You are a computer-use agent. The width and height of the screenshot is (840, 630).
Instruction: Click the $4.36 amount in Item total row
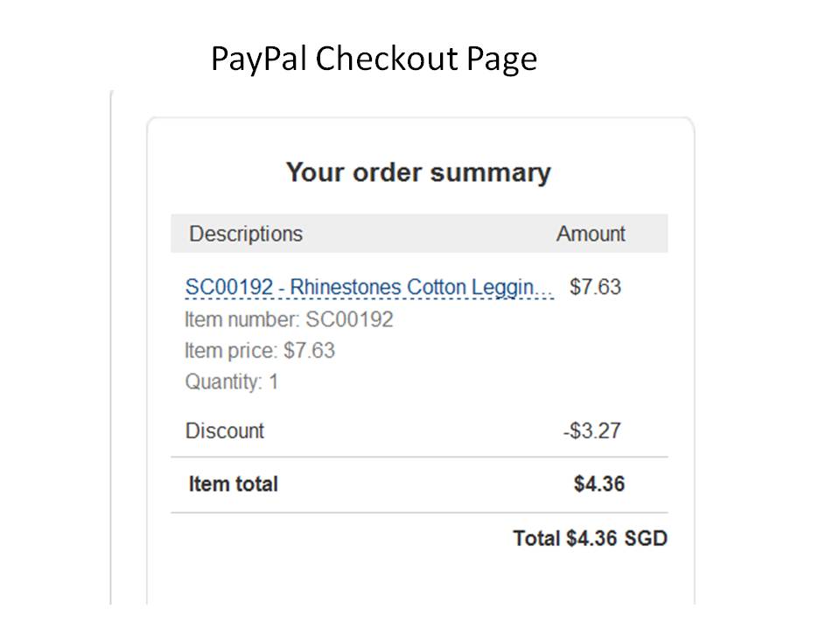[x=599, y=484]
